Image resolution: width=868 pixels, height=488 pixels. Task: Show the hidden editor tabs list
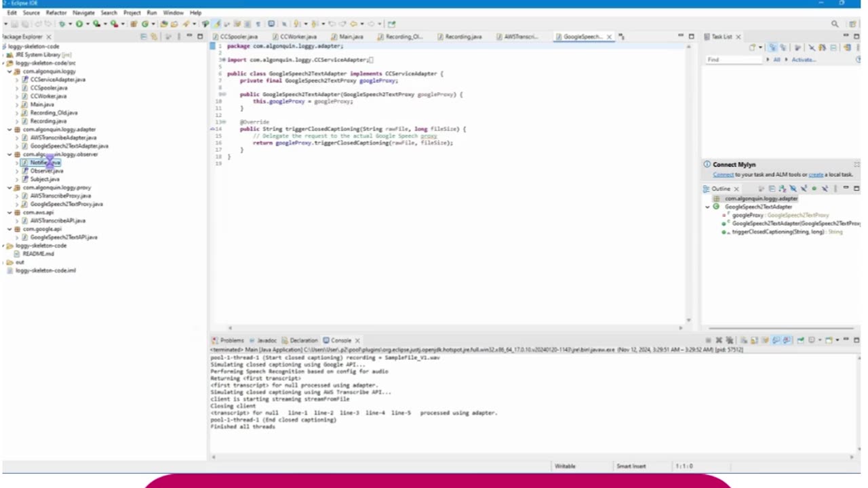[x=622, y=37]
